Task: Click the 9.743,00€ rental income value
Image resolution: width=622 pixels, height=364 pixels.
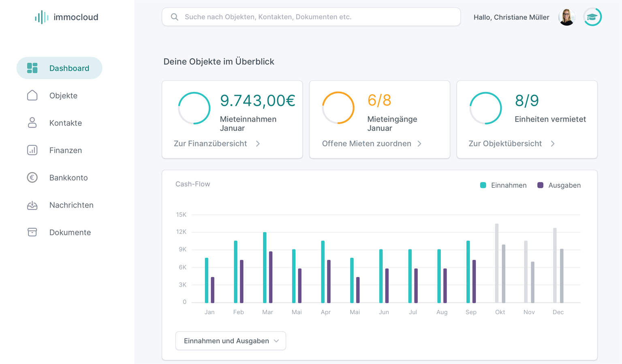Action: coord(258,101)
